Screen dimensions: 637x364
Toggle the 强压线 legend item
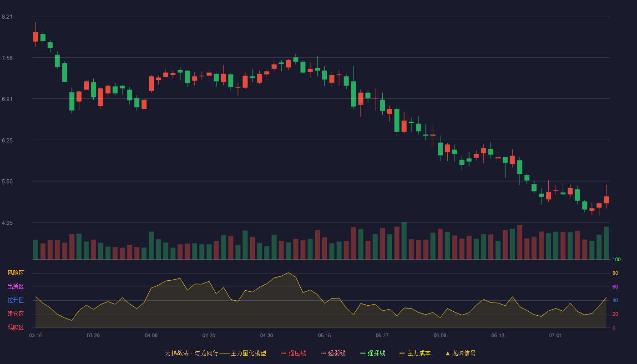click(293, 353)
